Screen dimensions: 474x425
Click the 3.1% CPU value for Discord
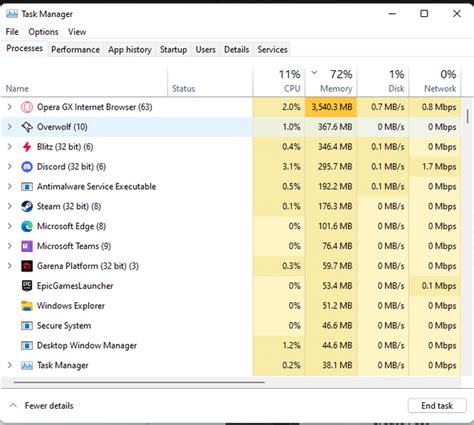pyautogui.click(x=291, y=167)
